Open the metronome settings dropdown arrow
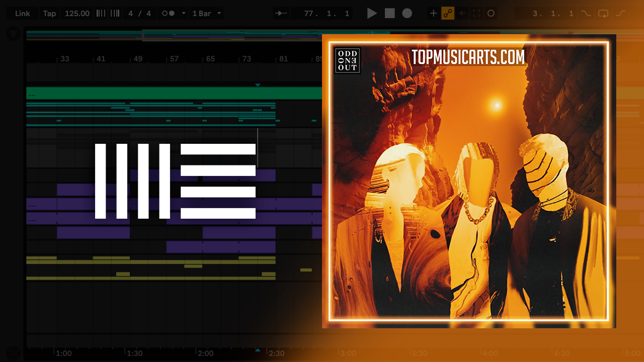This screenshot has width=644, height=362. tap(184, 14)
